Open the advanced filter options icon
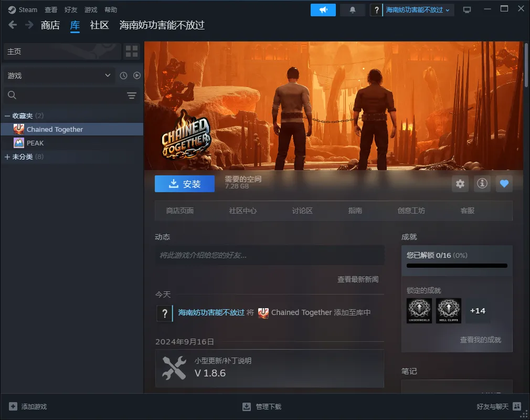 (x=131, y=95)
